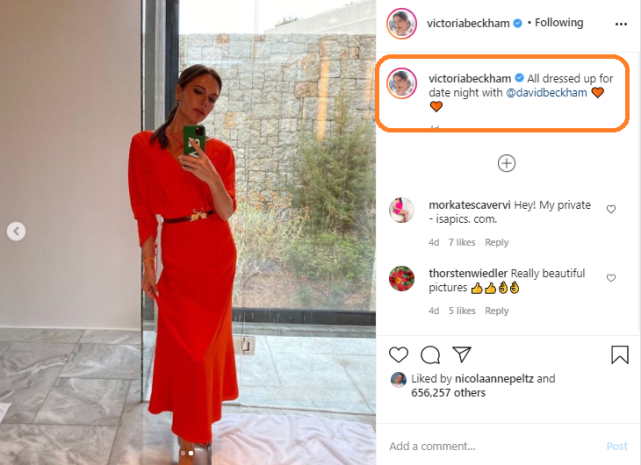Load more comments with the plus circle
The width and height of the screenshot is (641, 465).
(x=507, y=164)
